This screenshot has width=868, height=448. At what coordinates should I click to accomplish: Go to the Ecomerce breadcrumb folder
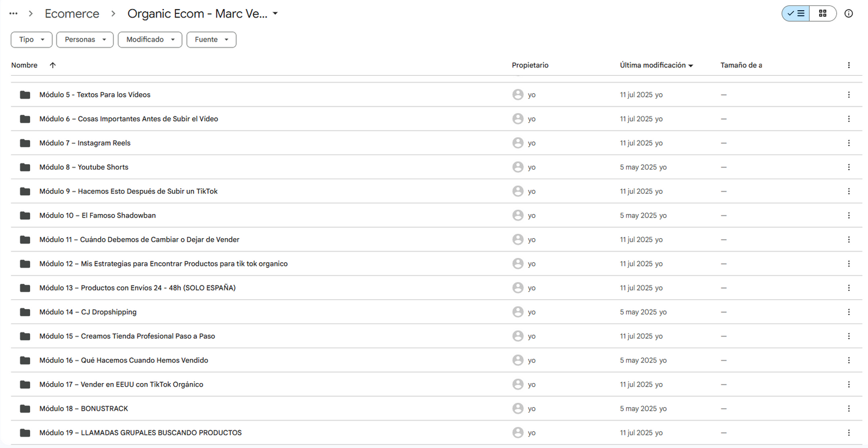[72, 13]
